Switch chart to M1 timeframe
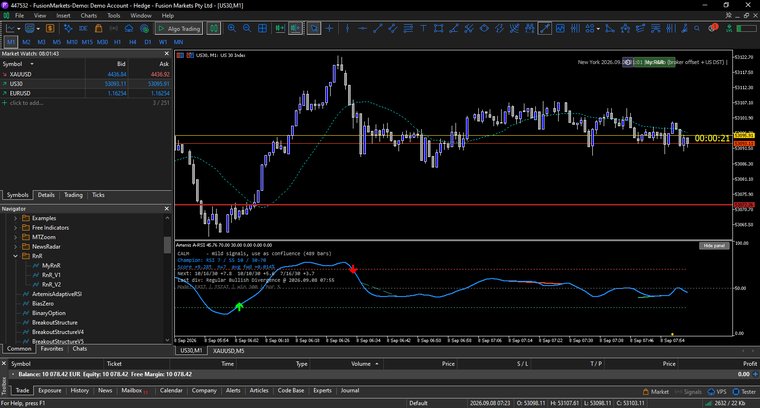The width and height of the screenshot is (760, 408). pos(11,42)
